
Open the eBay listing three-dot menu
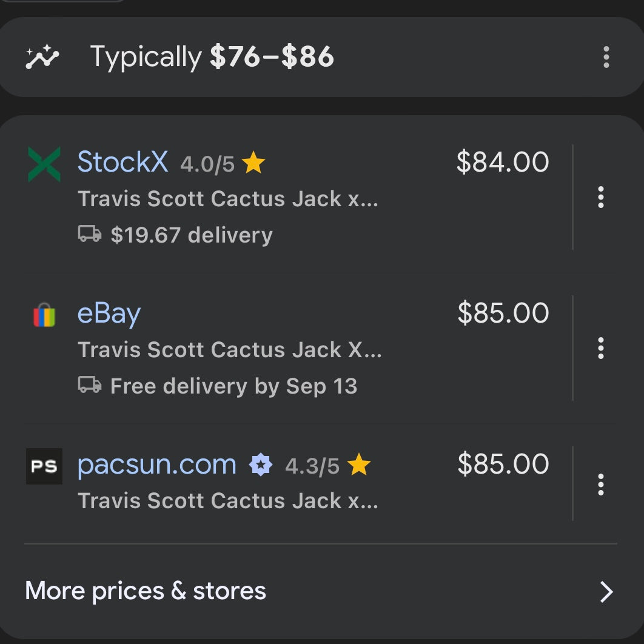[x=601, y=348]
